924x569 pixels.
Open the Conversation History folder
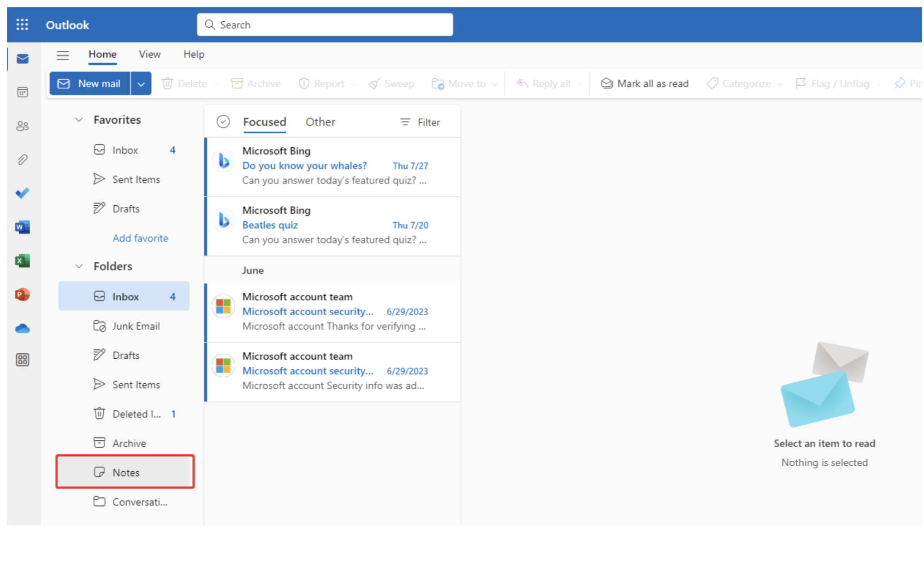tap(124, 502)
